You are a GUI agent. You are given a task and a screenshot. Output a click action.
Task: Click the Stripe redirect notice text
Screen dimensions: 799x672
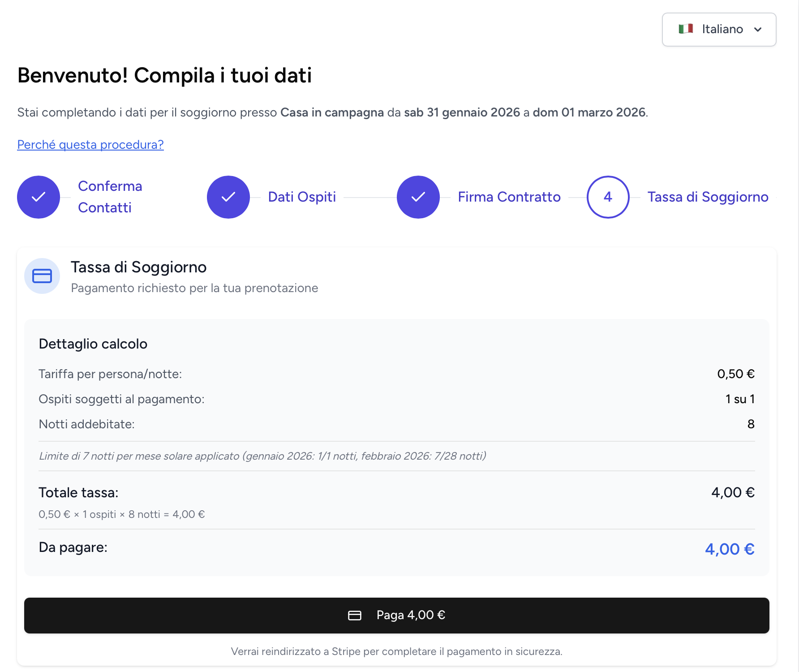click(x=396, y=651)
